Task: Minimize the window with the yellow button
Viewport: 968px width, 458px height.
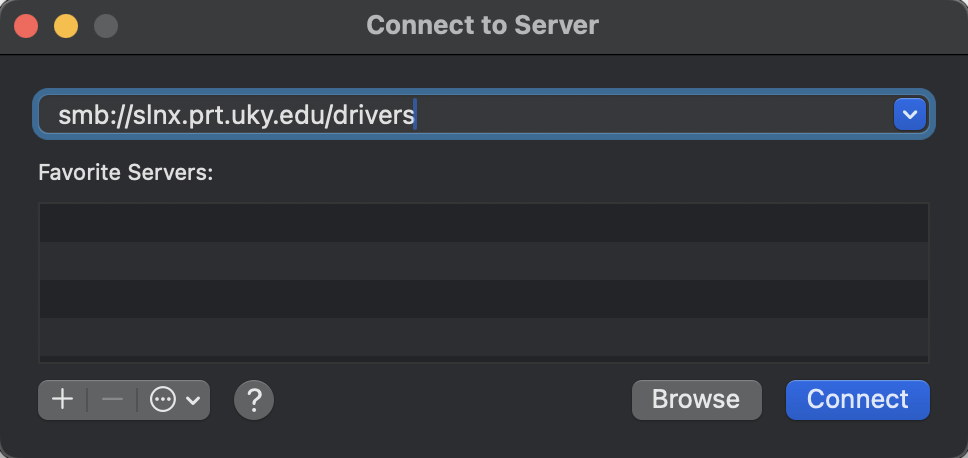Action: point(66,27)
